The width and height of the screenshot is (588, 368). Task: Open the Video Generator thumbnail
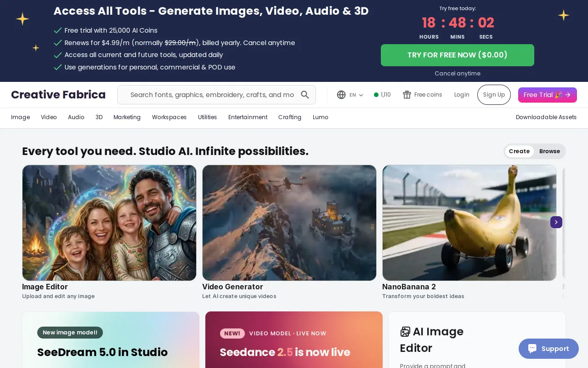tap(289, 223)
